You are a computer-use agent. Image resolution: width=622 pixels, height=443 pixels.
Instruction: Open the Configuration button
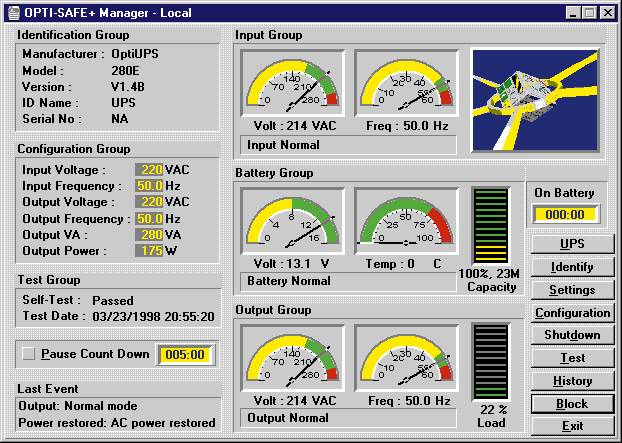[572, 313]
